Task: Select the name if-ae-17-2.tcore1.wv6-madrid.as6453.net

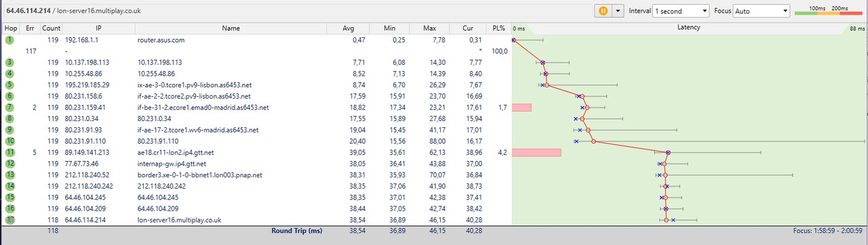Action: pyautogui.click(x=198, y=130)
